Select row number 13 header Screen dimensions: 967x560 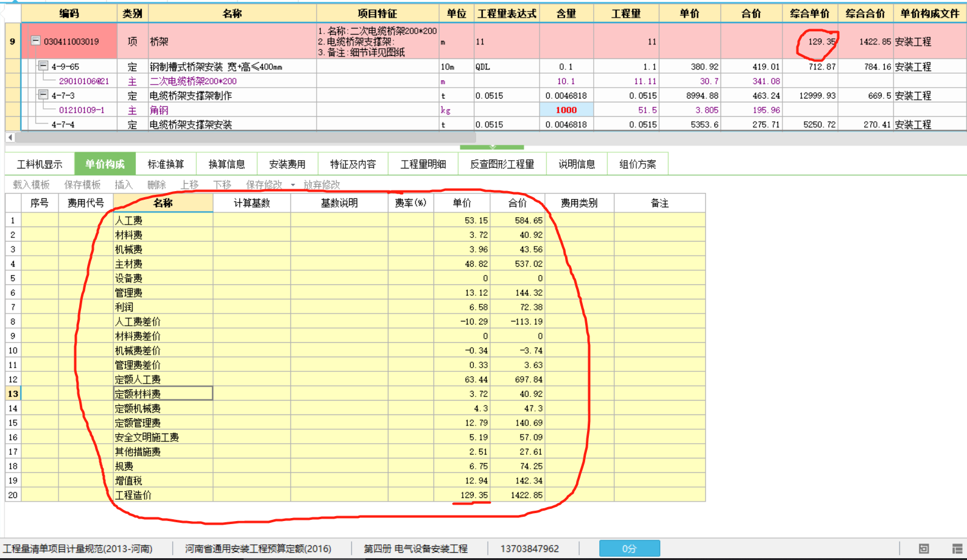pos(13,394)
